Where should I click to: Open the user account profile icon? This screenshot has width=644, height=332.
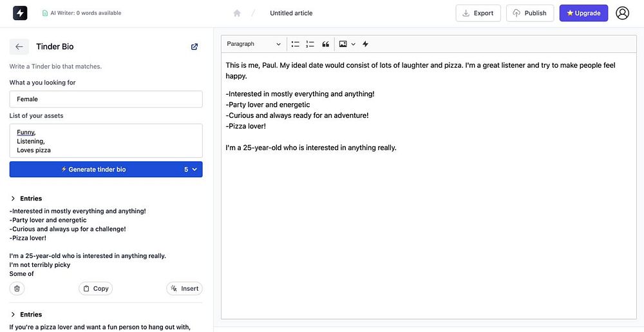[x=622, y=13]
